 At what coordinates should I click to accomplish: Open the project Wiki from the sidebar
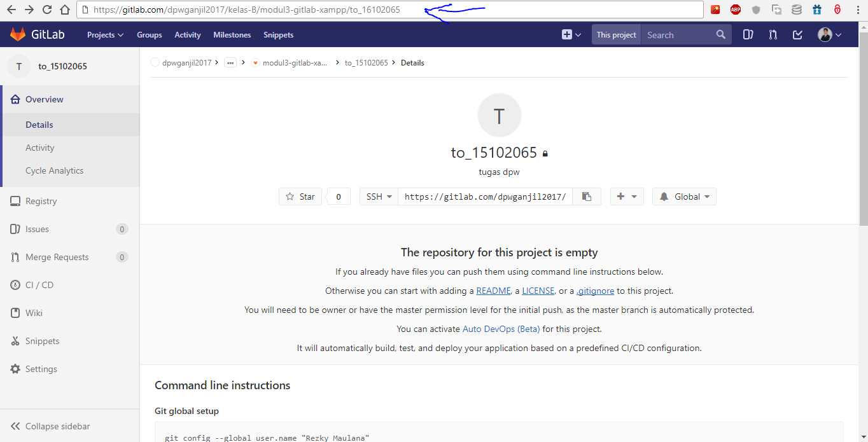(x=36, y=313)
